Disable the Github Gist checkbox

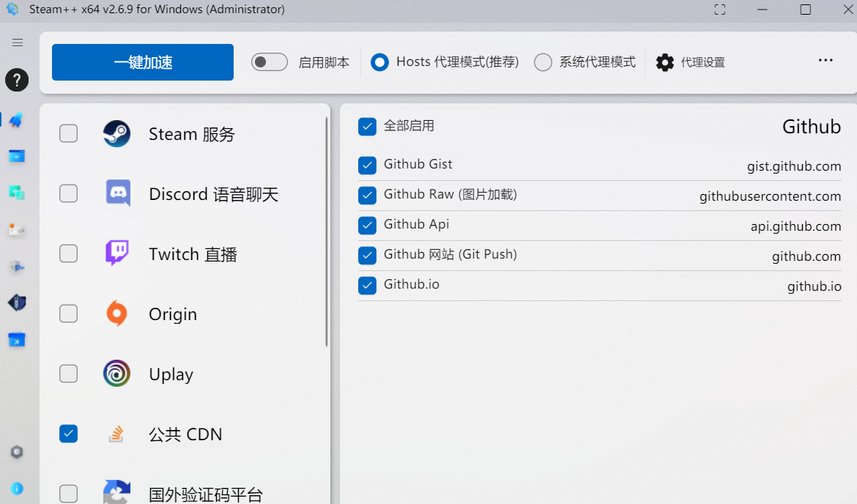click(367, 165)
